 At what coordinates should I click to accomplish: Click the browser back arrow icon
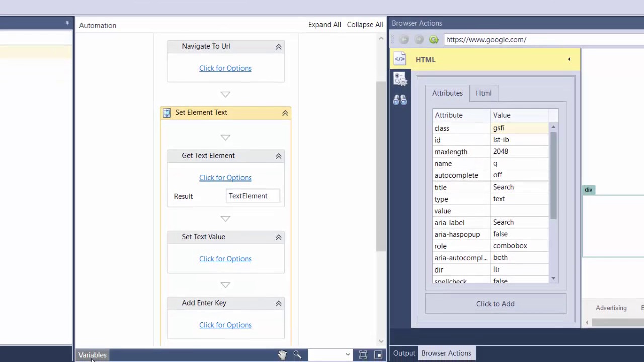pos(404,39)
